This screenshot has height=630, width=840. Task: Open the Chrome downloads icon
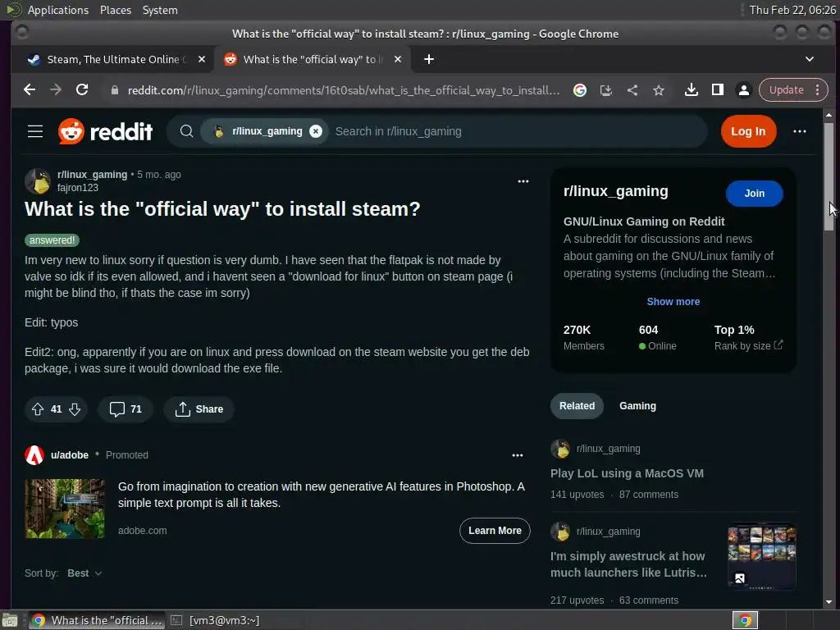pos(691,90)
